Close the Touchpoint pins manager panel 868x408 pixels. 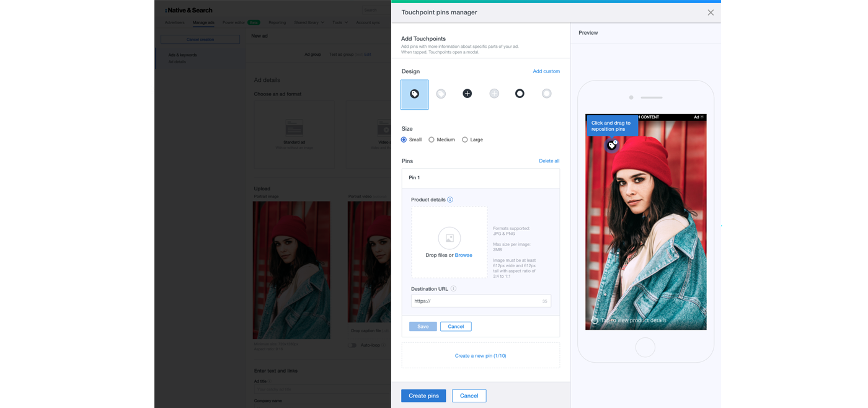711,12
